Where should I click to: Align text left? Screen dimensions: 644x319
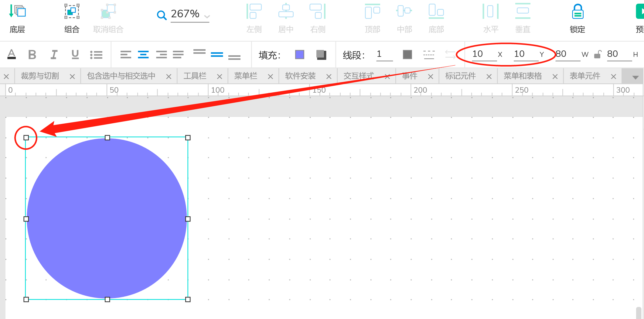(x=126, y=55)
